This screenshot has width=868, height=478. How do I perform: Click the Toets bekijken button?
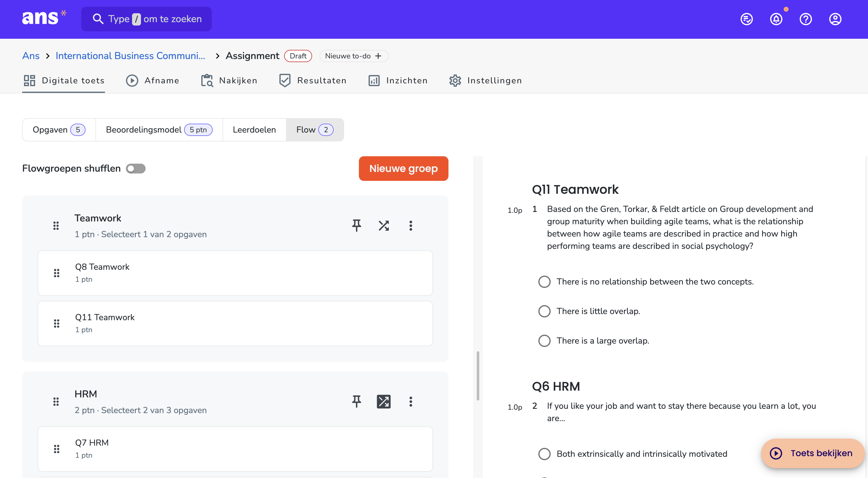point(812,453)
